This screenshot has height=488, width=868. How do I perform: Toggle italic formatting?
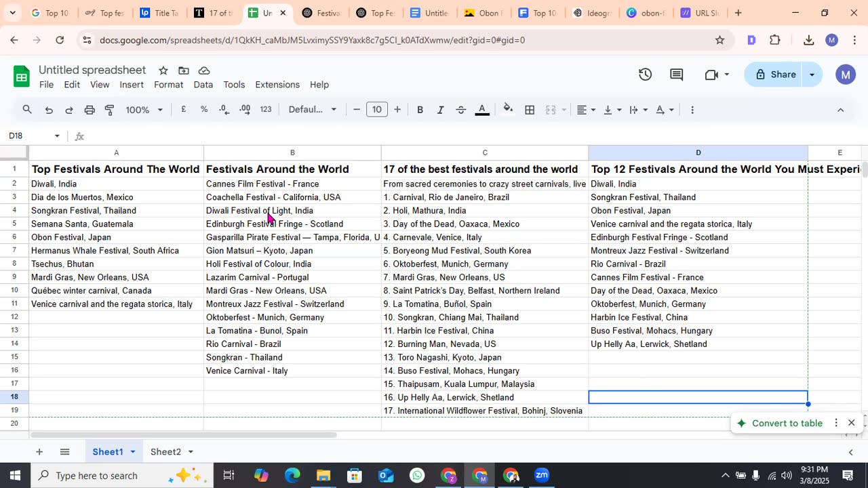click(440, 110)
